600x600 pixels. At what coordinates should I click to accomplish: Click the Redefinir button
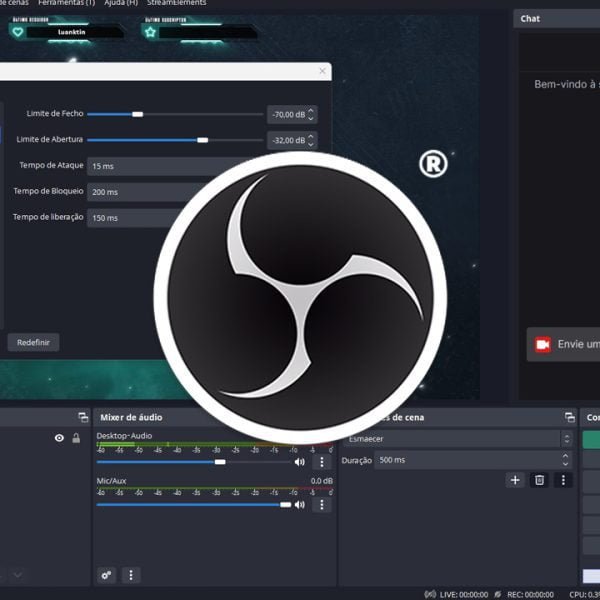coord(33,343)
